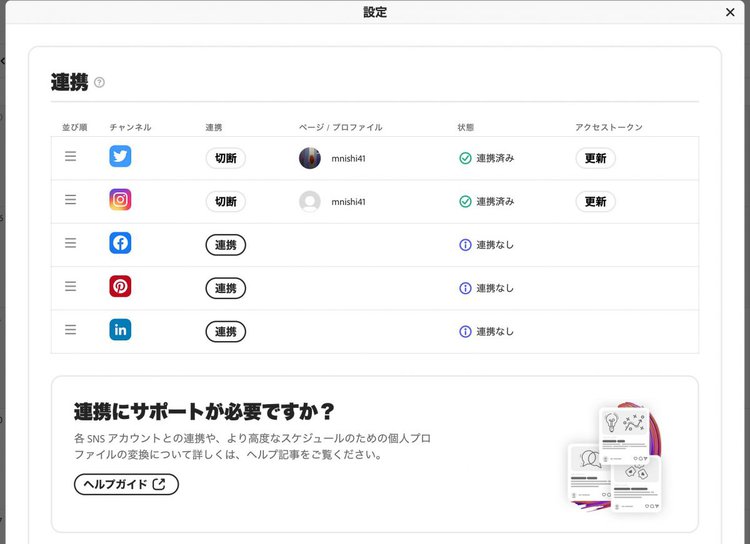Close the 設定 dialog

730,12
